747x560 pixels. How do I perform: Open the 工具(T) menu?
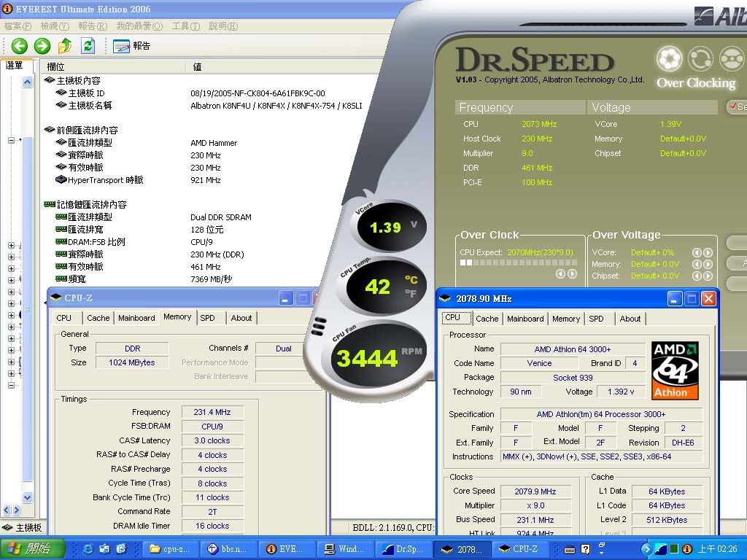coord(185,26)
